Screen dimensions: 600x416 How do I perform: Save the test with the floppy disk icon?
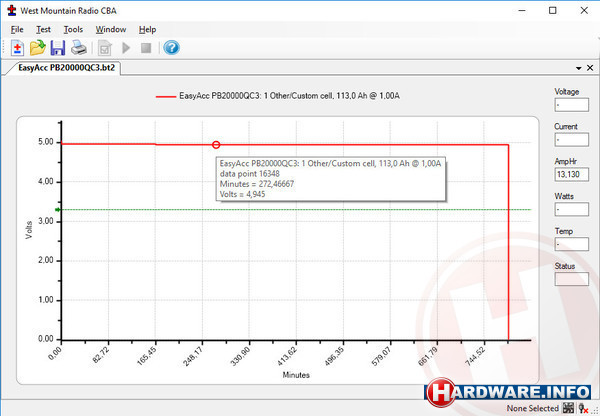(58, 48)
